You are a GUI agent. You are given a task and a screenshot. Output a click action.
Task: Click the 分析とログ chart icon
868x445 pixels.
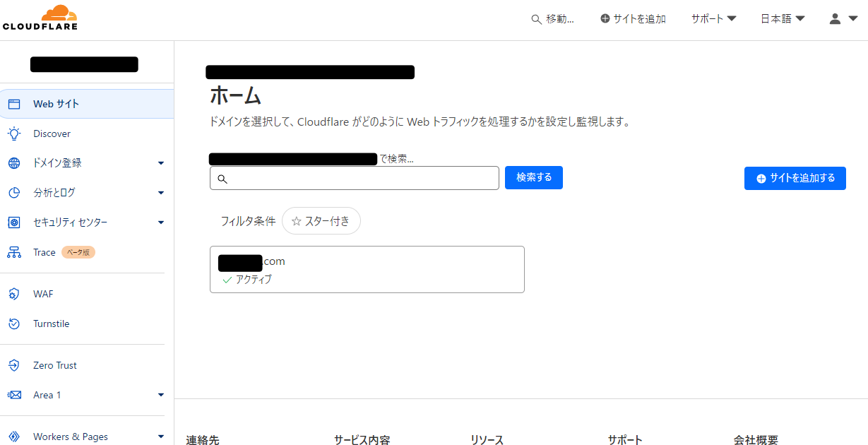[x=14, y=193]
